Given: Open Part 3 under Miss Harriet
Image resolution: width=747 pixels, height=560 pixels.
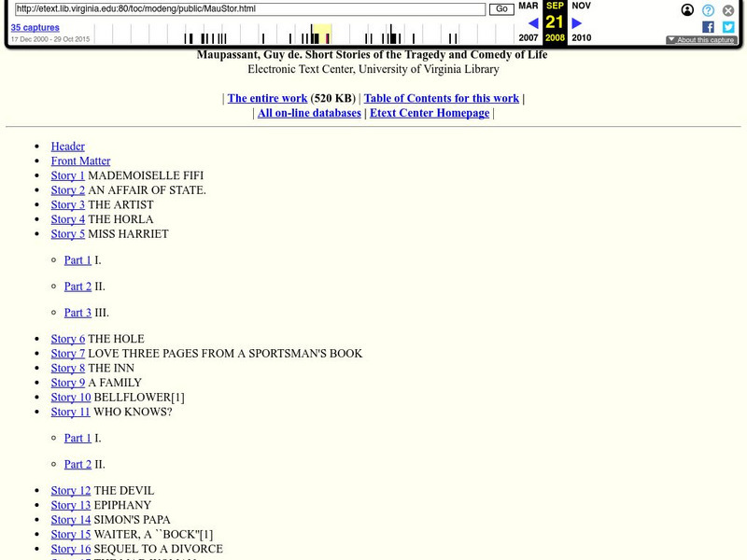Looking at the screenshot, I should coord(78,313).
